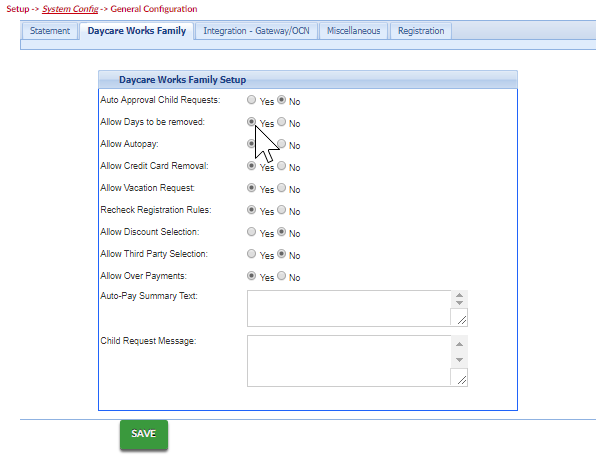Set Auto Approval Child Requests to Yes

point(251,100)
